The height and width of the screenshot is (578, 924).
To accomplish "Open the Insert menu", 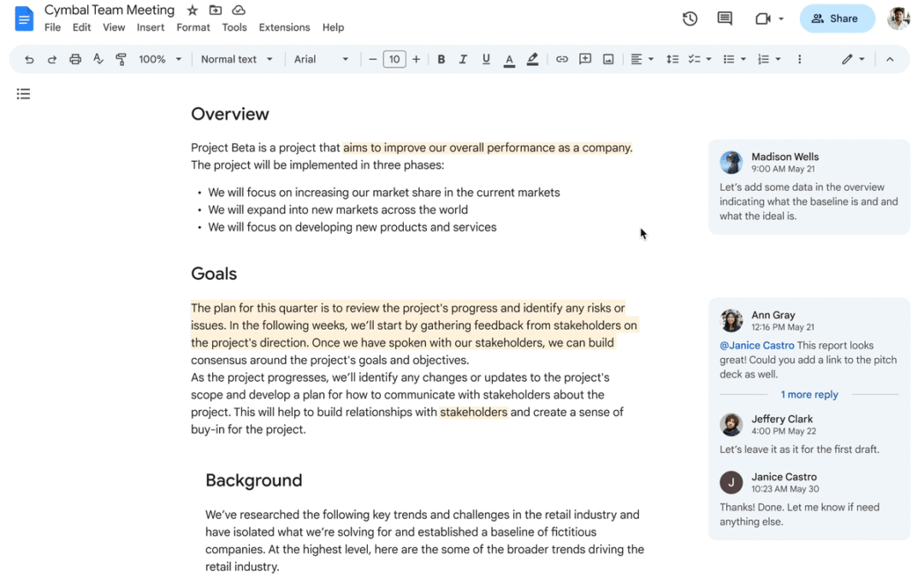I will tap(151, 27).
